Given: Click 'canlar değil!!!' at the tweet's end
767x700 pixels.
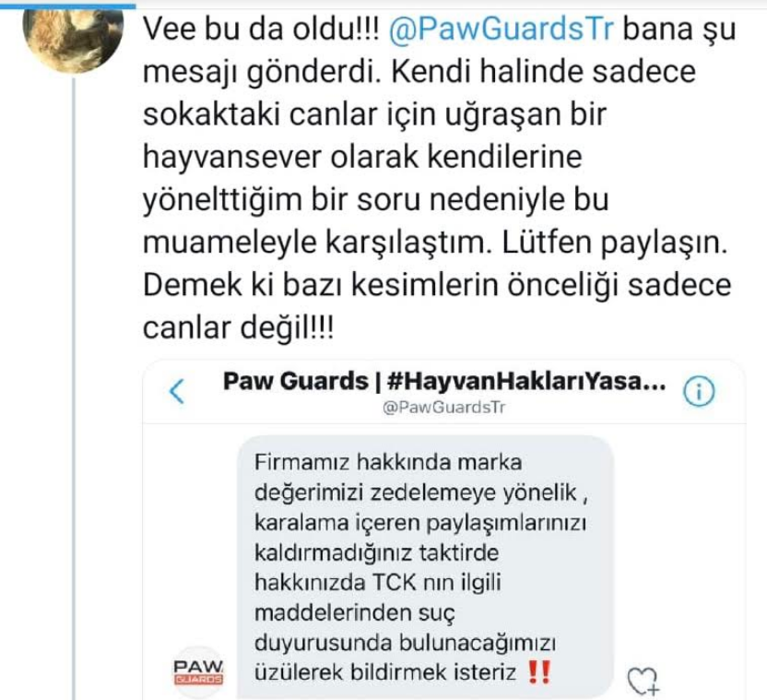Looking at the screenshot, I should click(239, 328).
